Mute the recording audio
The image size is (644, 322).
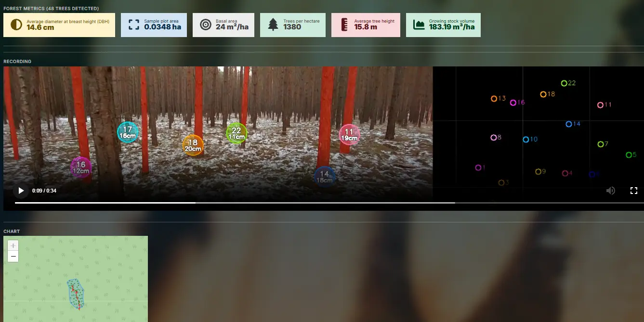point(611,191)
